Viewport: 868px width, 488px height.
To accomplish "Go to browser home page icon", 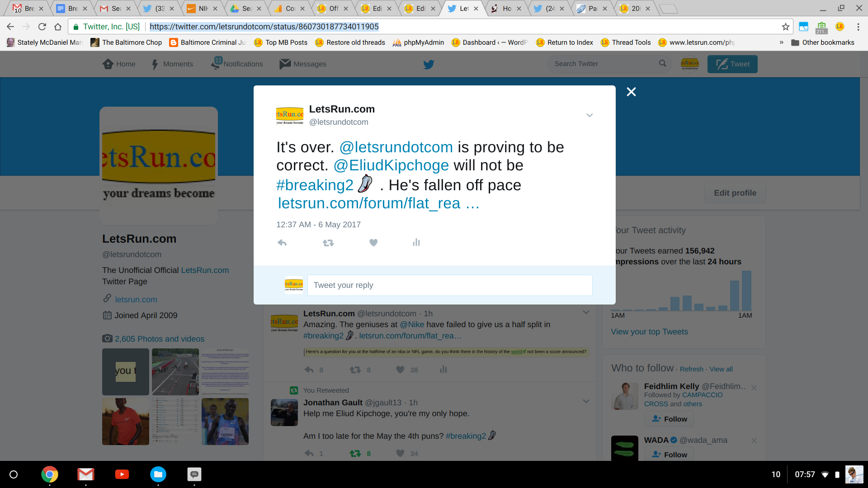I will tap(58, 27).
